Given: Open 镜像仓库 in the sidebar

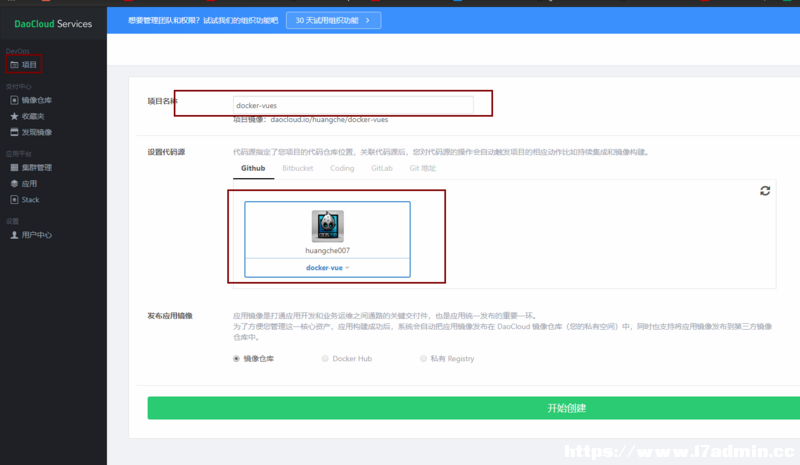Looking at the screenshot, I should (x=37, y=100).
